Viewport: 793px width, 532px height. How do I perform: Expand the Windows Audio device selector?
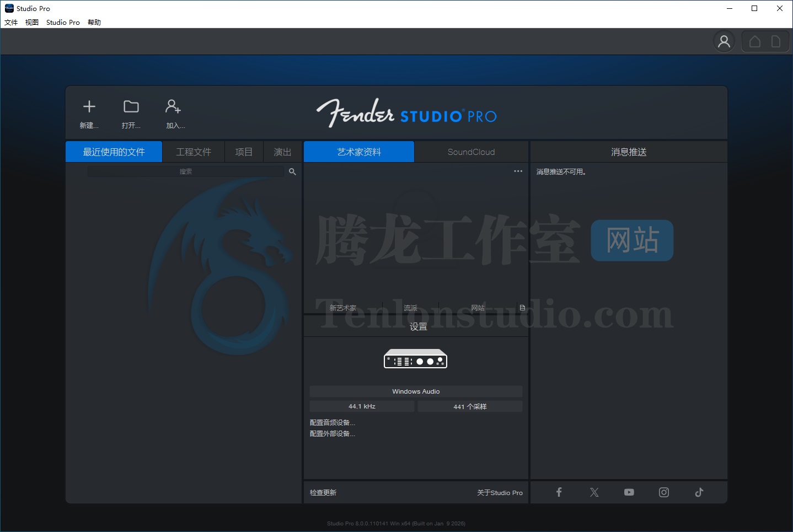[x=416, y=391]
